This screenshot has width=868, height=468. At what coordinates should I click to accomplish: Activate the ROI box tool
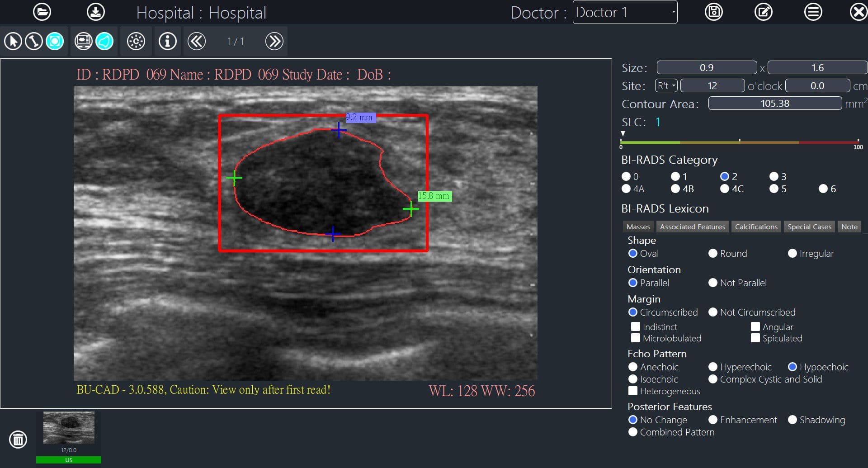(x=54, y=41)
